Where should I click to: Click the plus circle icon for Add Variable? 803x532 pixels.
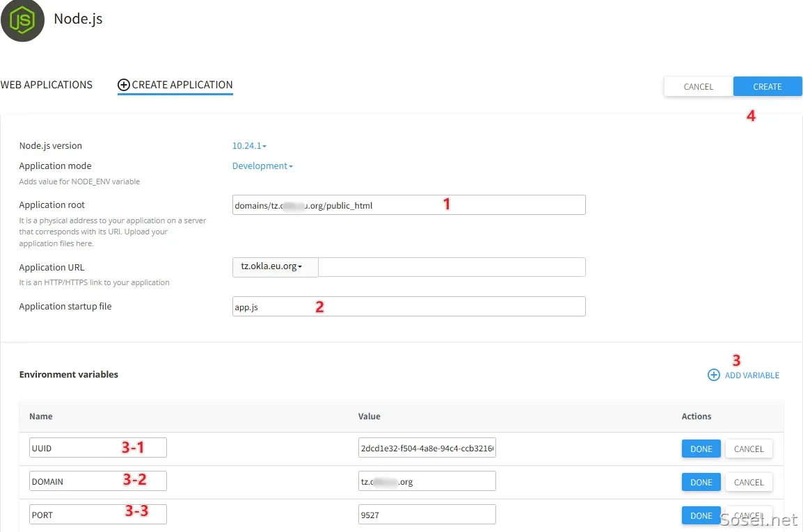[x=714, y=375]
